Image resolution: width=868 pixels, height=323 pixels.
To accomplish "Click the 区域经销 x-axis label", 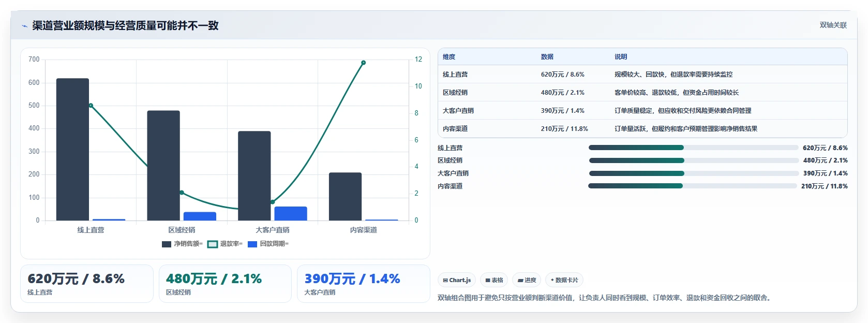I will point(182,230).
